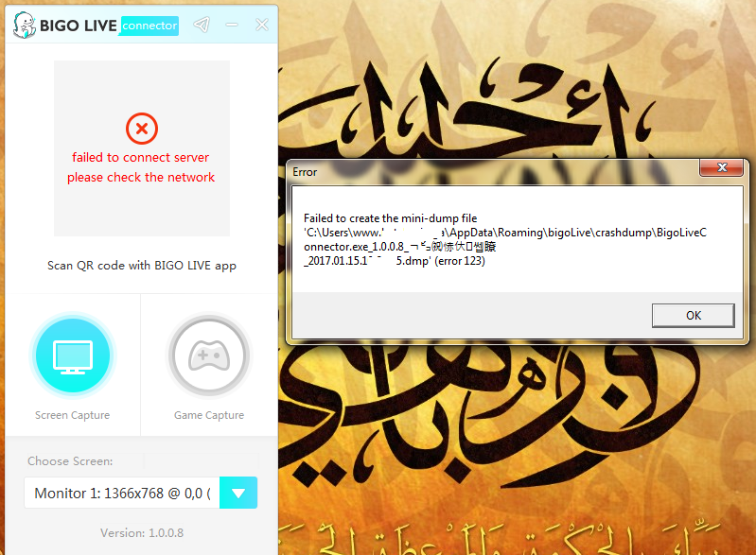The height and width of the screenshot is (555, 756).
Task: Click the BIGO LIVE mascot logo
Action: [x=24, y=25]
